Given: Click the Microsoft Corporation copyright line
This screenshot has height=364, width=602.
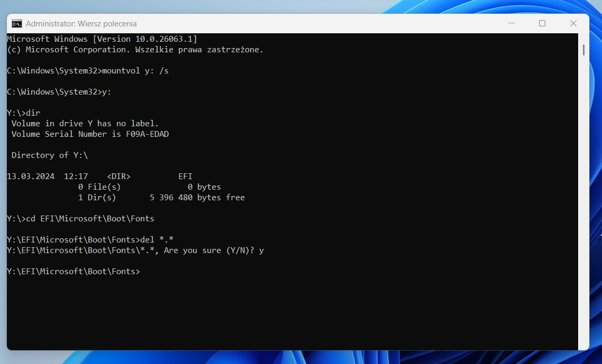Looking at the screenshot, I should click(135, 50).
